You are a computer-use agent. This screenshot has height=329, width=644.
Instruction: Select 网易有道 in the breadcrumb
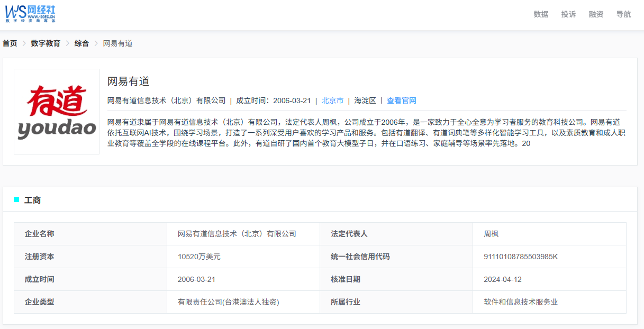click(117, 43)
